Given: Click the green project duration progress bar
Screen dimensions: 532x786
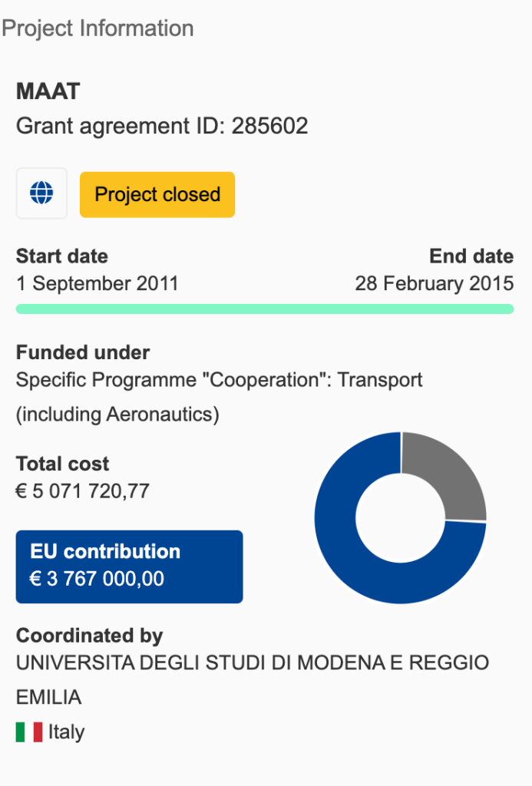Looking at the screenshot, I should (265, 309).
